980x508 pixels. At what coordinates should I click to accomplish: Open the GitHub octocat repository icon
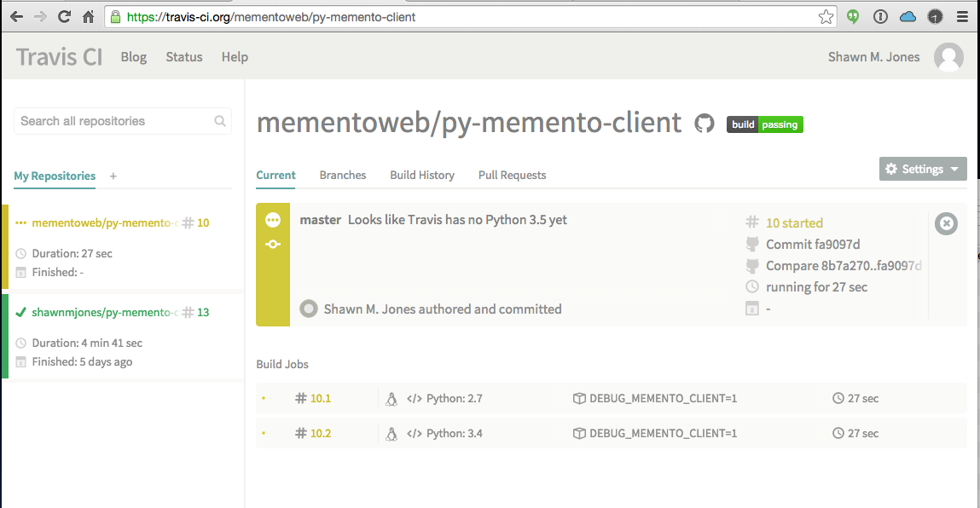point(705,123)
